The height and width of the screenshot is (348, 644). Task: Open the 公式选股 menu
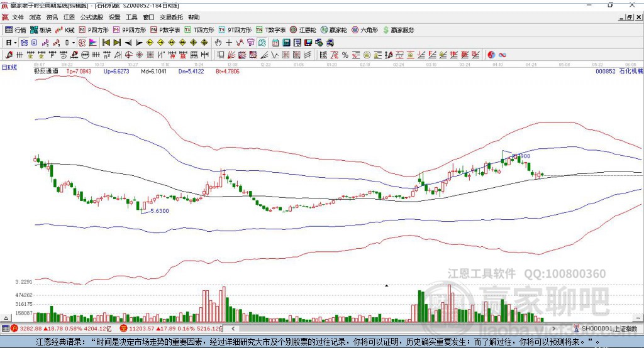(x=92, y=17)
